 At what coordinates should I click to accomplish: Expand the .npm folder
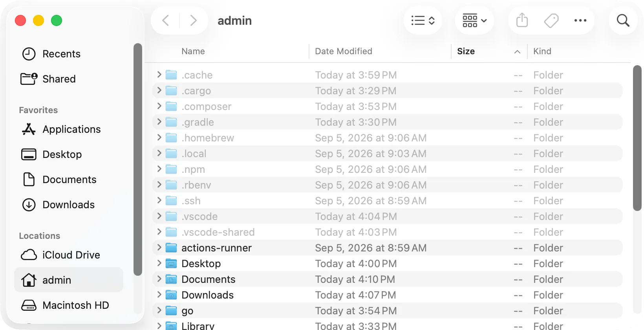pos(159,169)
